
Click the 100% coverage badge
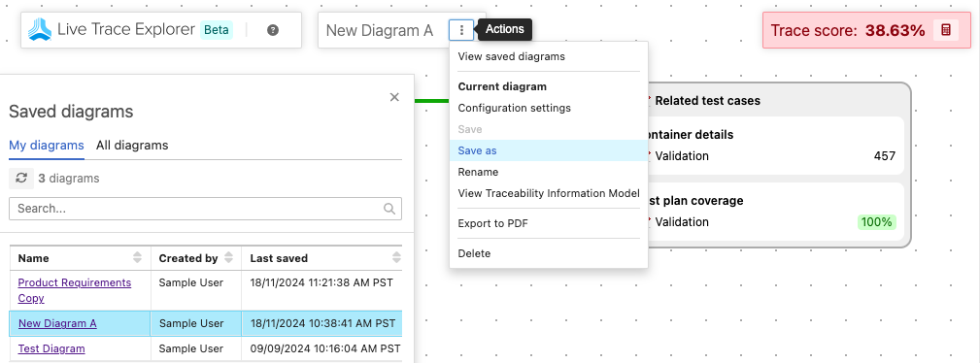tap(877, 222)
